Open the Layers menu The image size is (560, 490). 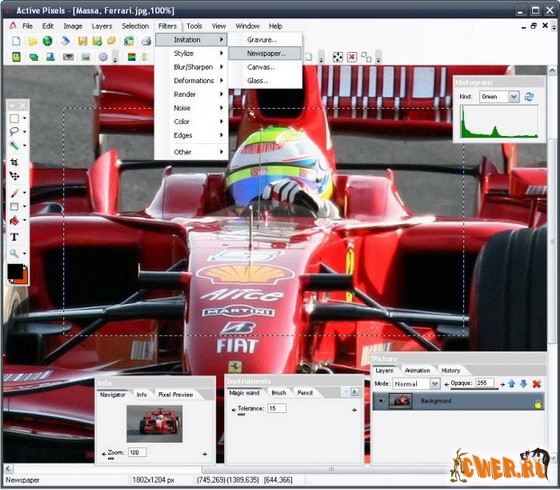(102, 26)
